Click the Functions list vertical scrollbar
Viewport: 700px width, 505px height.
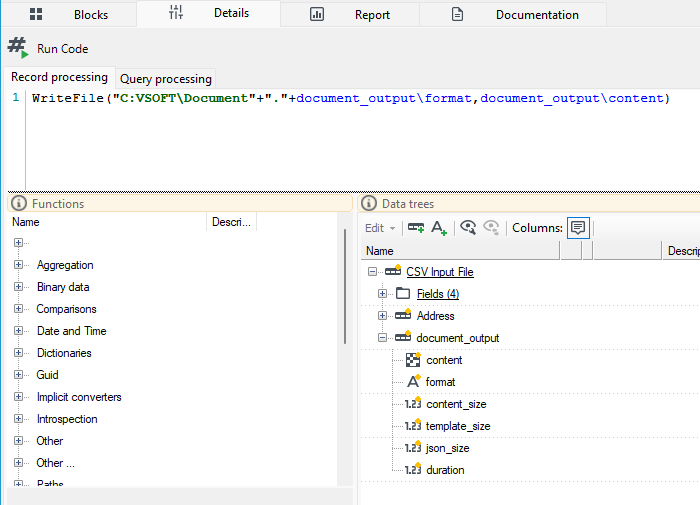[x=345, y=286]
